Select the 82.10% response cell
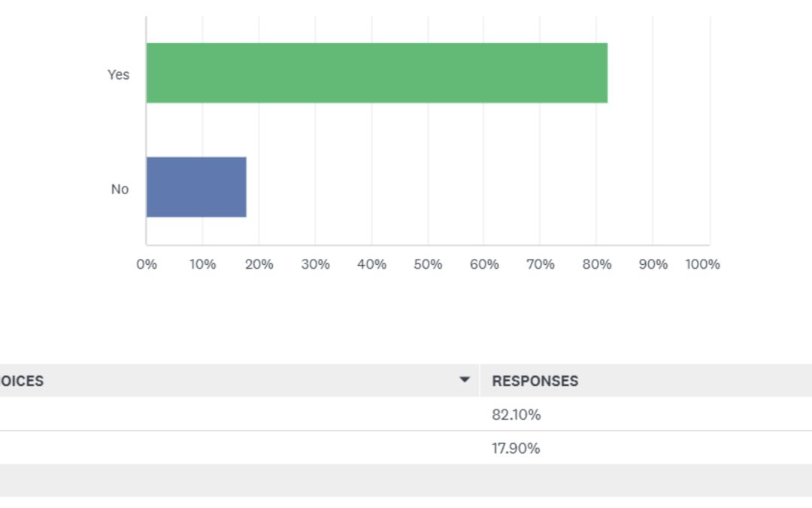The image size is (812, 508). point(517,415)
